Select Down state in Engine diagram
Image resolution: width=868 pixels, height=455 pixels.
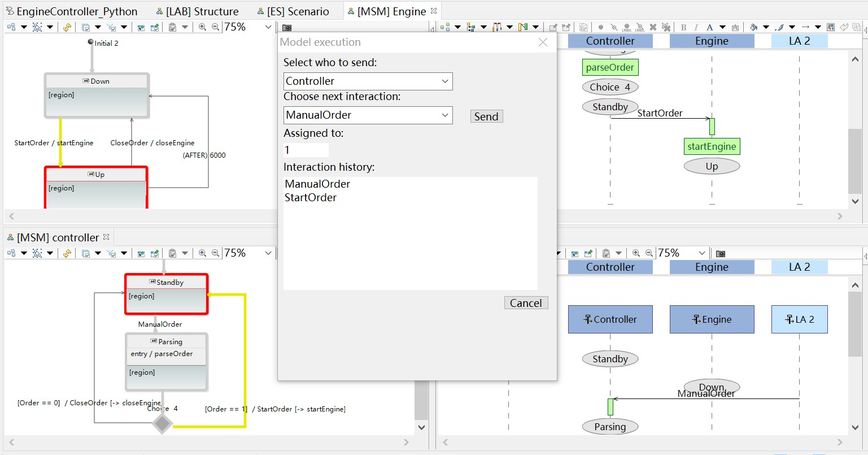(x=97, y=96)
